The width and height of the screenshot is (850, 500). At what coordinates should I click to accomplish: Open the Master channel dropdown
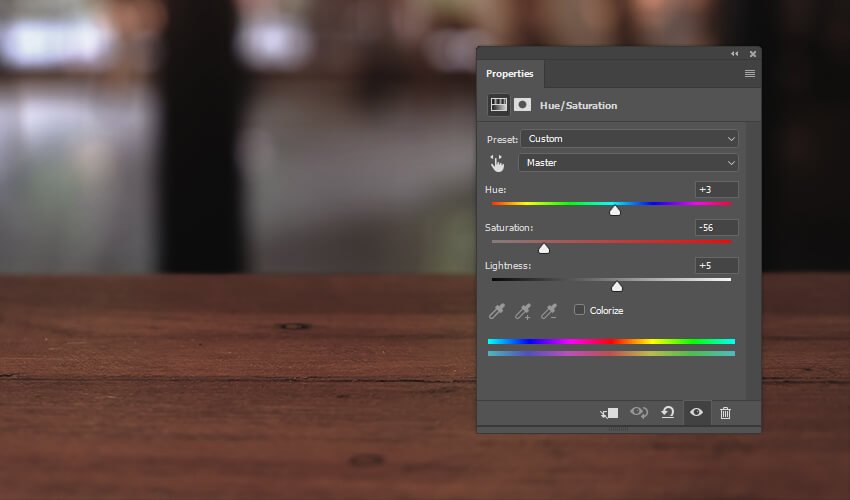(628, 163)
